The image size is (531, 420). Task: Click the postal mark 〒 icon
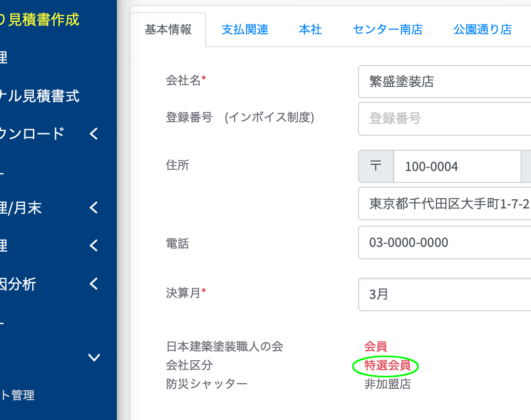[x=376, y=166]
